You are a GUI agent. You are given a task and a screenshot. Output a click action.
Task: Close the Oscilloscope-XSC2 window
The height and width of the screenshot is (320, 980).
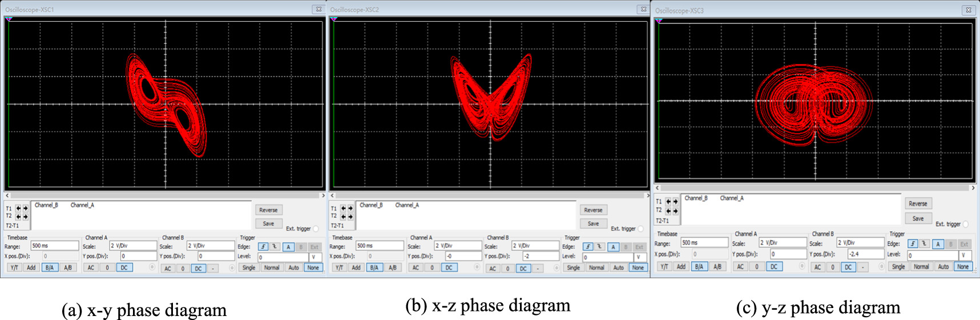coord(643,9)
